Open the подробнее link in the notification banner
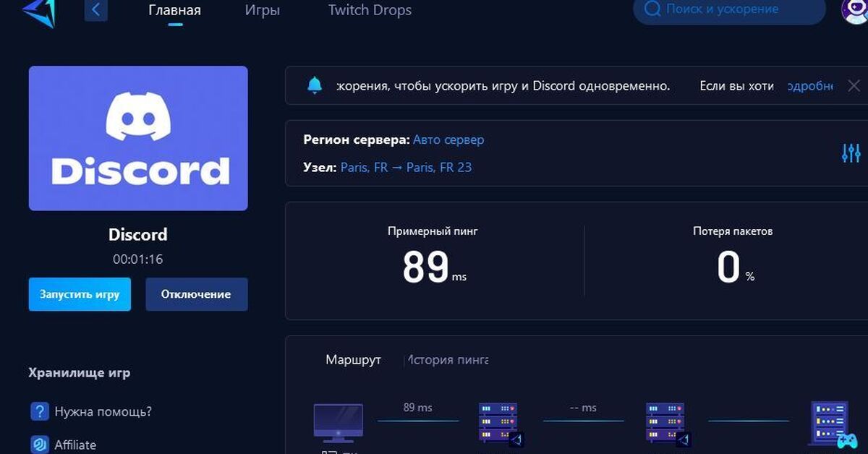This screenshot has height=454, width=868. point(810,86)
